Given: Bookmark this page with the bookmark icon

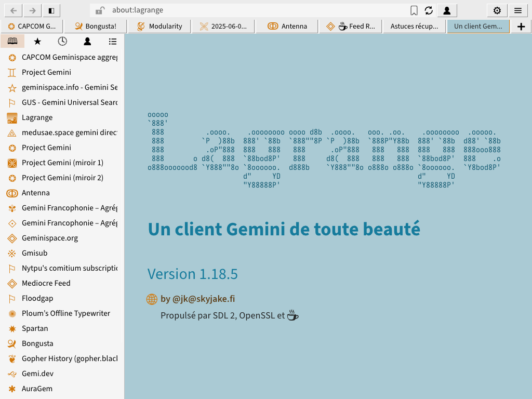Looking at the screenshot, I should (x=414, y=10).
